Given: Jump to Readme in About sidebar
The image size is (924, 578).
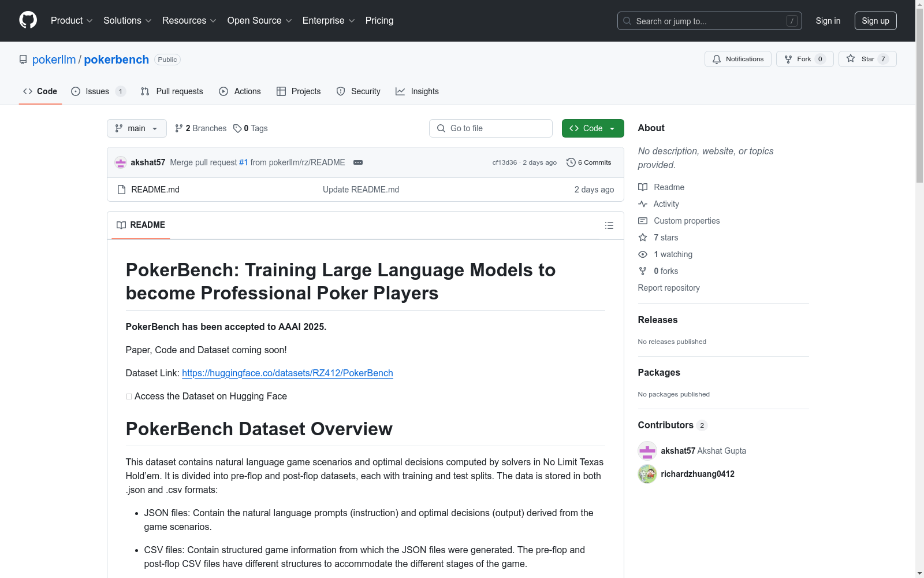Looking at the screenshot, I should tap(661, 187).
